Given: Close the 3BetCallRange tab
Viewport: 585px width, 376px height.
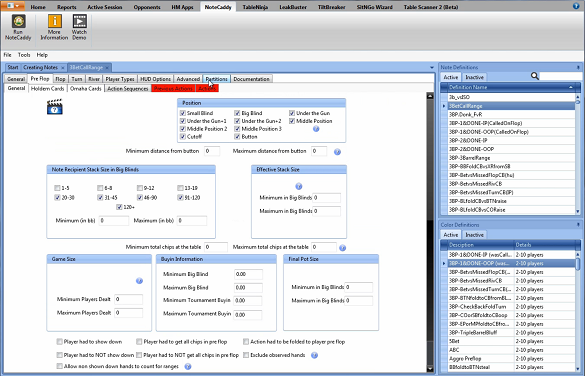Looking at the screenshot, I should pyautogui.click(x=107, y=68).
